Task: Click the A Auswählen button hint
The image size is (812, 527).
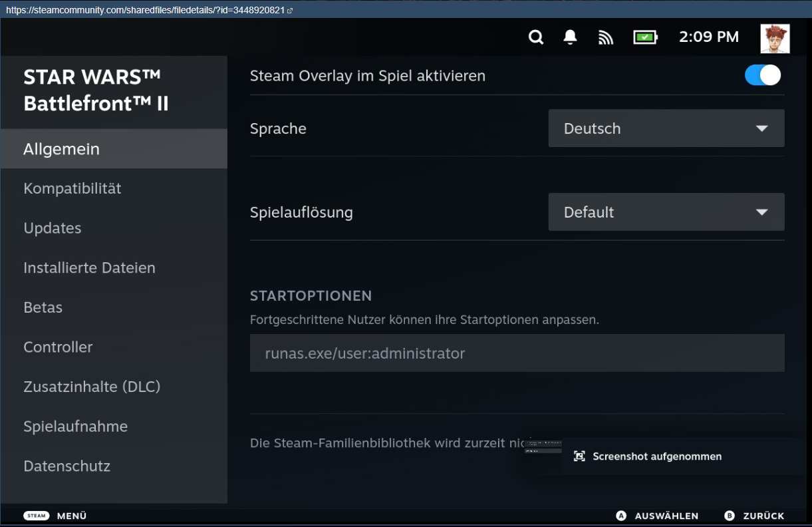Action: click(657, 516)
